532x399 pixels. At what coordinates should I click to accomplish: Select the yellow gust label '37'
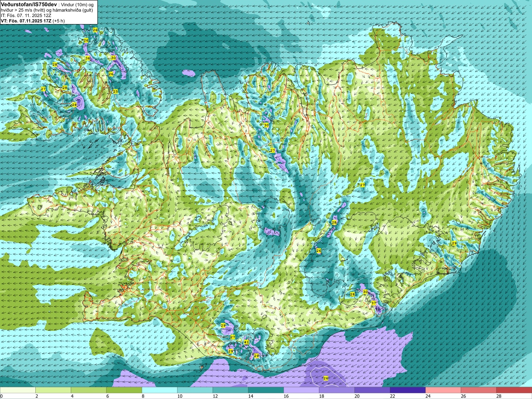[x=374, y=303]
